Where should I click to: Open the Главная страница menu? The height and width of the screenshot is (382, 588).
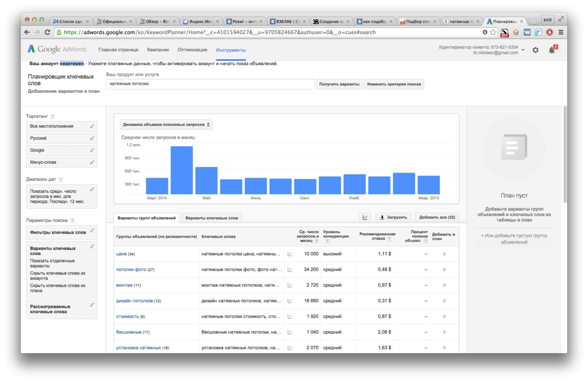pyautogui.click(x=118, y=50)
